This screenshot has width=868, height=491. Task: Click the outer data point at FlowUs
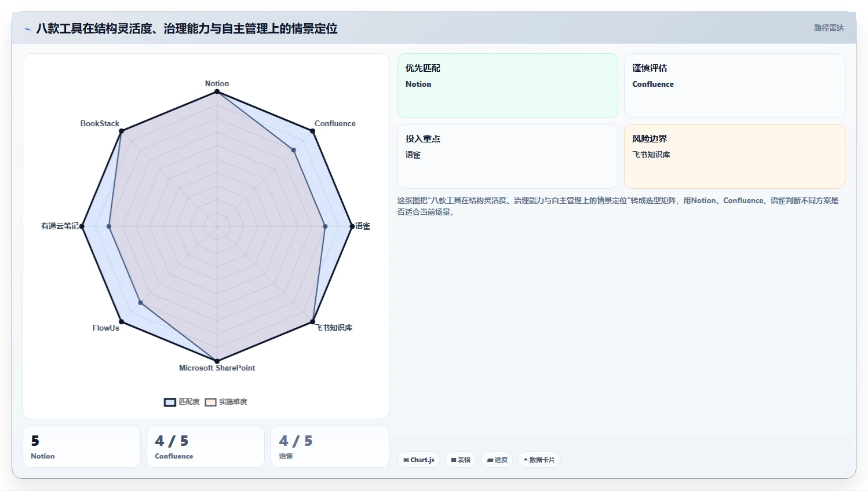pyautogui.click(x=121, y=322)
